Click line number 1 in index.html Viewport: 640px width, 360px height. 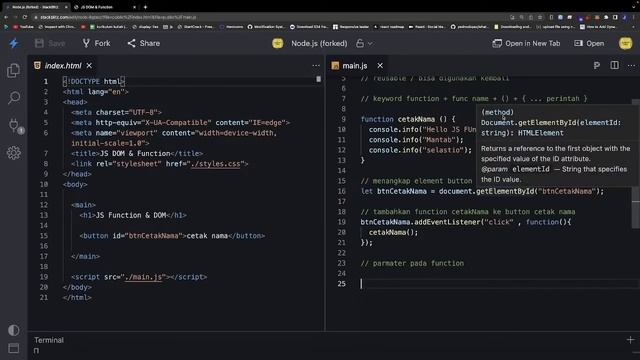point(46,81)
